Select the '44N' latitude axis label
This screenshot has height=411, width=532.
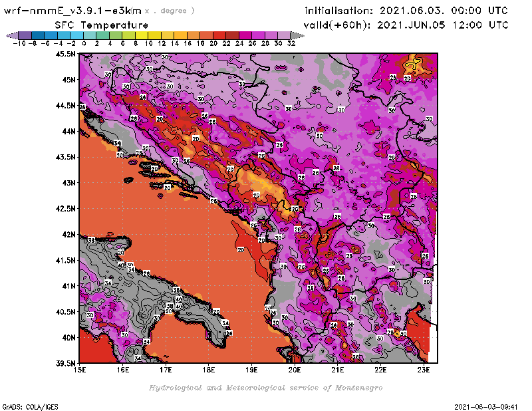tap(68, 131)
